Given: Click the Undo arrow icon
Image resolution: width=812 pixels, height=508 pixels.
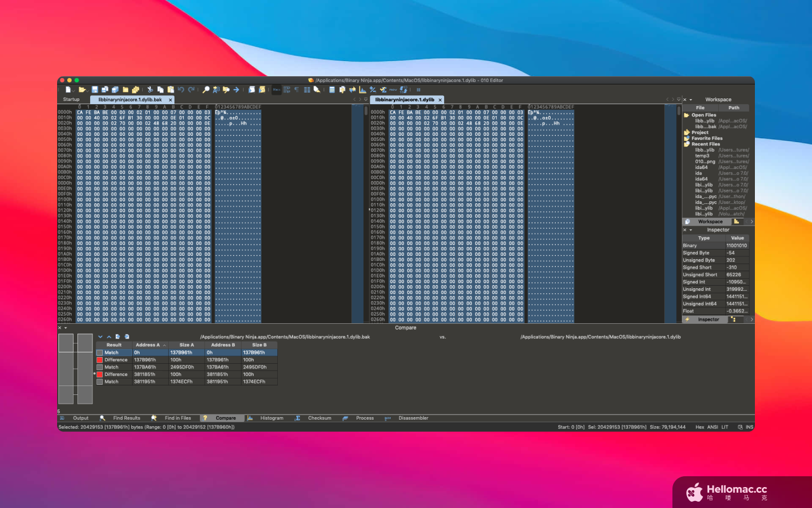Looking at the screenshot, I should point(181,90).
